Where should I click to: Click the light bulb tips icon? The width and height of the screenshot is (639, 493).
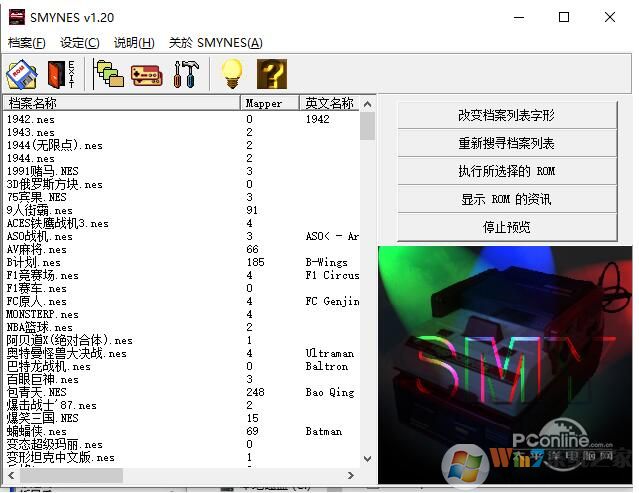(x=232, y=74)
